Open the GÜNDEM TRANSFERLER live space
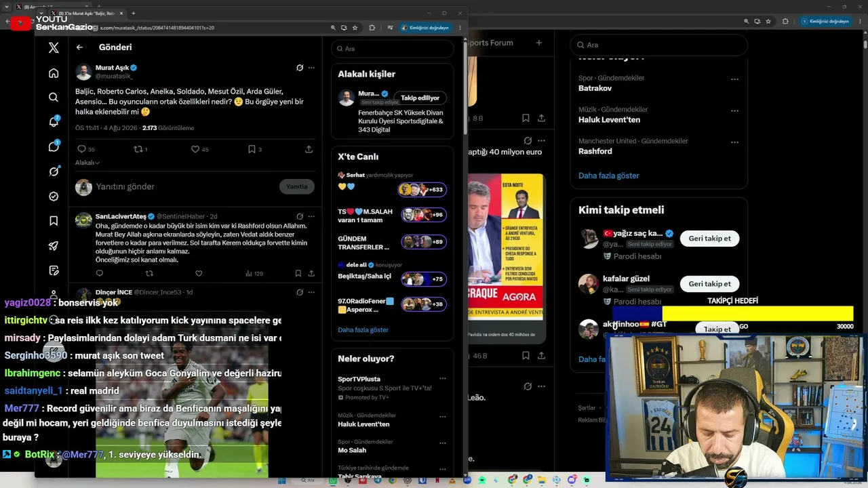The width and height of the screenshot is (868, 488). pos(392,243)
